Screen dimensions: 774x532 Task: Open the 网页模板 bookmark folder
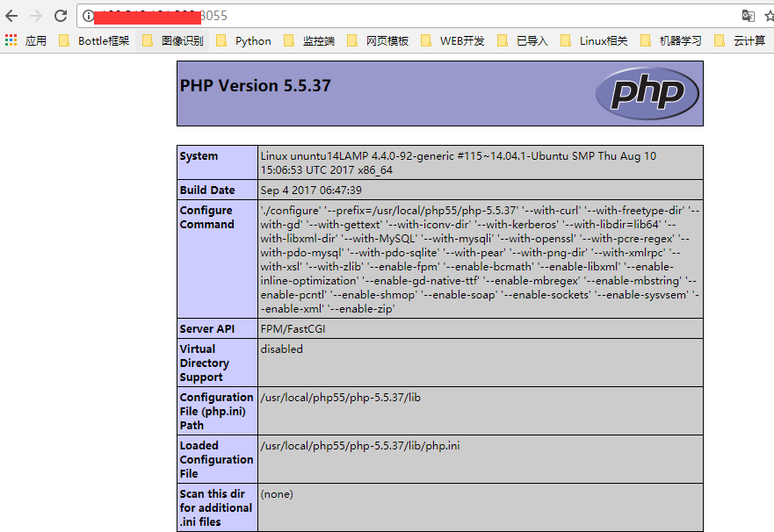pos(378,41)
